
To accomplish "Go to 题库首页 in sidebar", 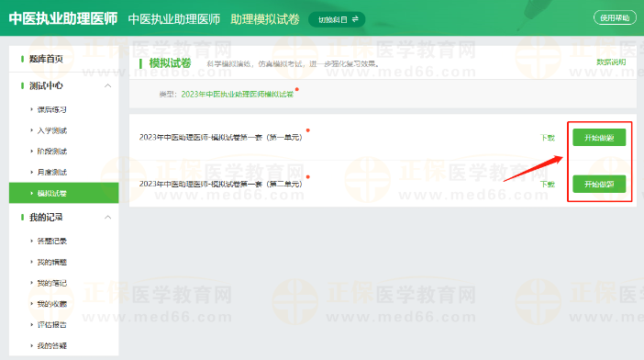I will click(46, 59).
